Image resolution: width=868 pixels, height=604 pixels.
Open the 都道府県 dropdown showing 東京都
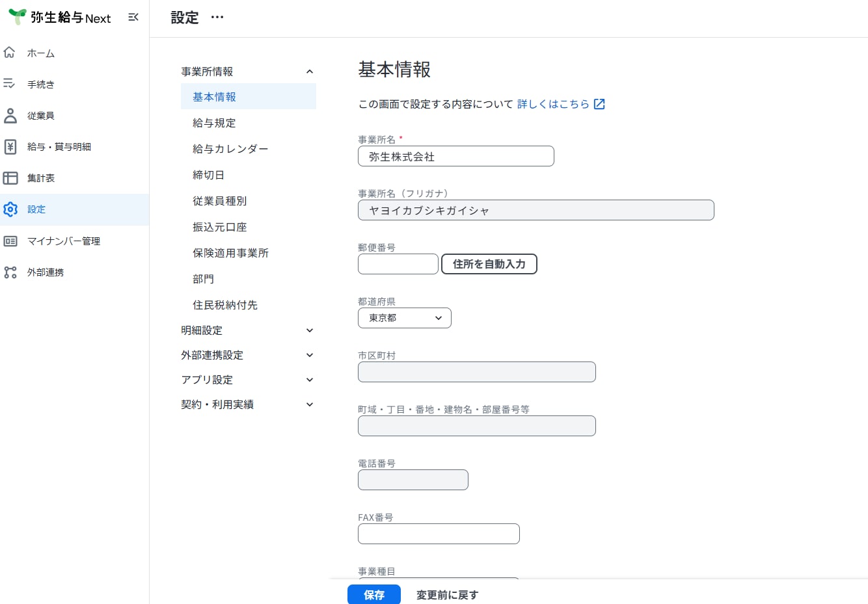[405, 318]
